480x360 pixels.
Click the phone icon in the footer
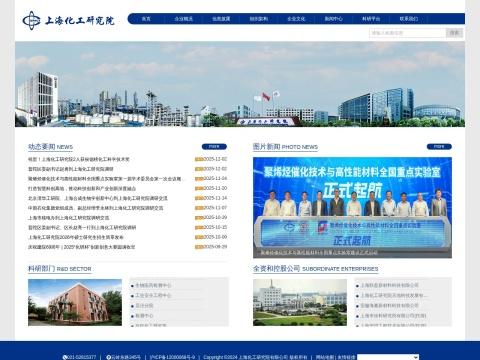pyautogui.click(x=65, y=357)
